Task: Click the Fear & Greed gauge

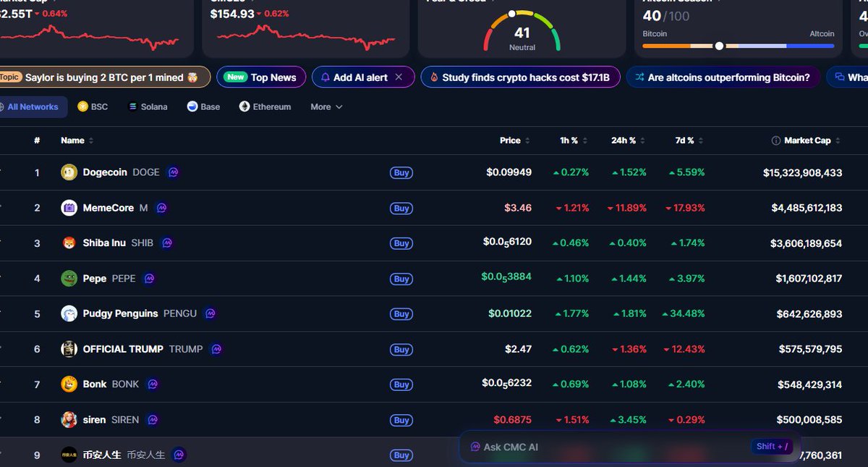Action: [x=522, y=31]
